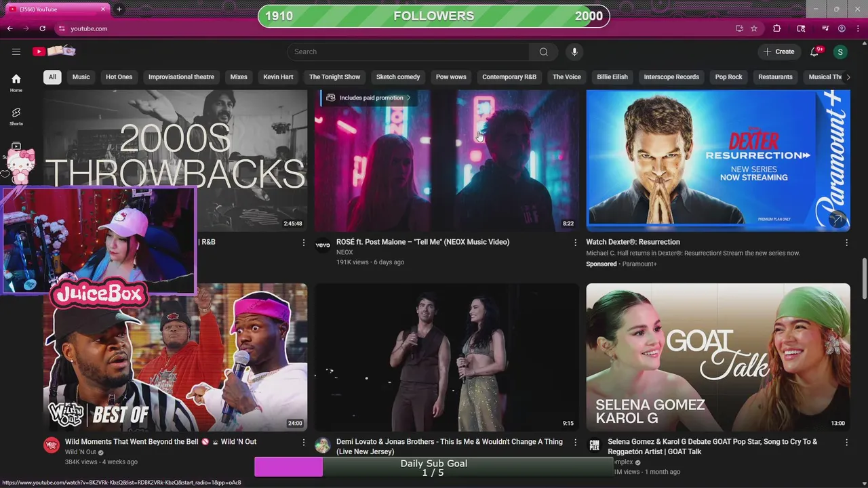Play the GOAT Talk thumbnail
This screenshot has height=488, width=868.
click(x=718, y=357)
